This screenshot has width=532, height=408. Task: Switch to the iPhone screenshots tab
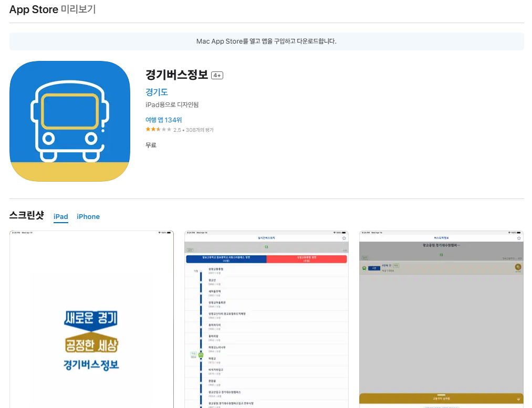(x=88, y=216)
